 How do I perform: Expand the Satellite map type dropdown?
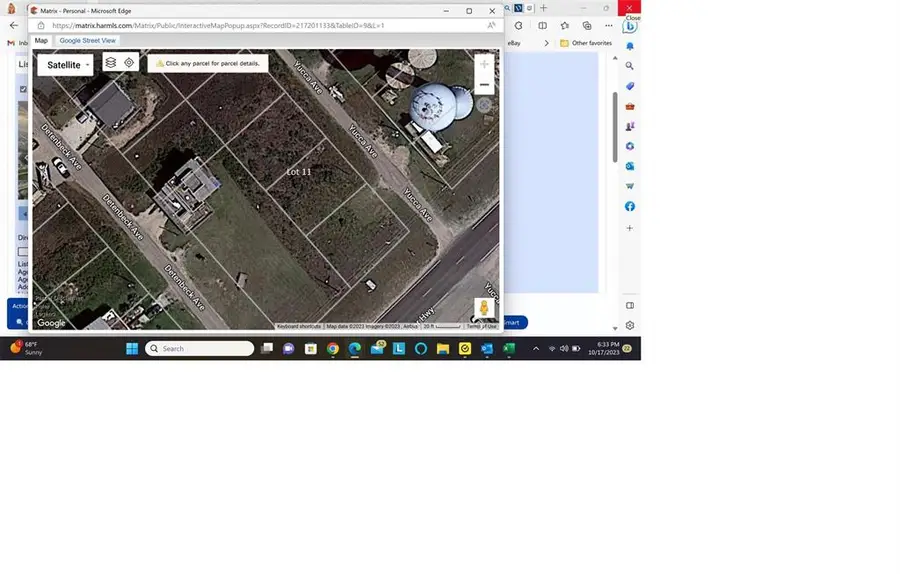66,65
